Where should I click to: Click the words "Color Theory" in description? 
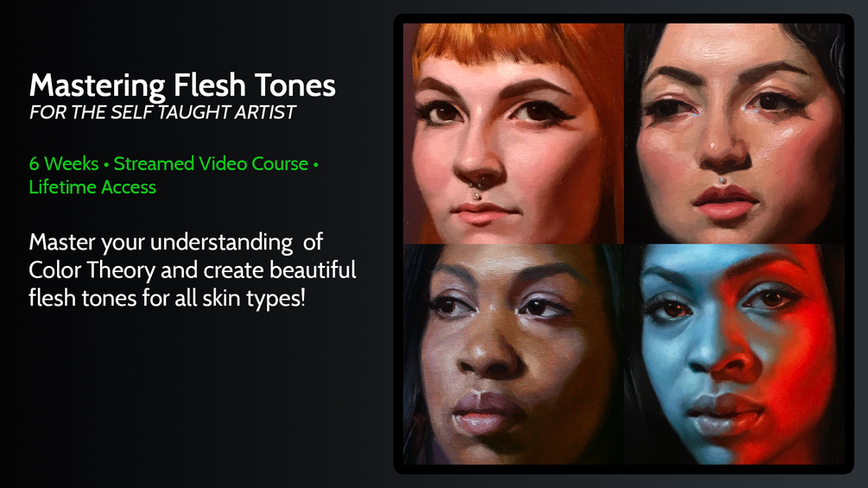tap(92, 270)
